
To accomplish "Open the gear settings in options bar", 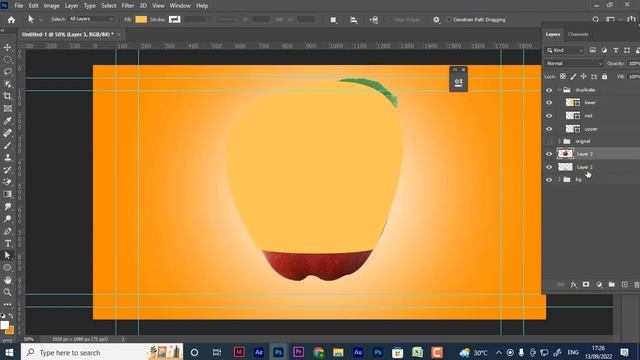I will point(436,20).
